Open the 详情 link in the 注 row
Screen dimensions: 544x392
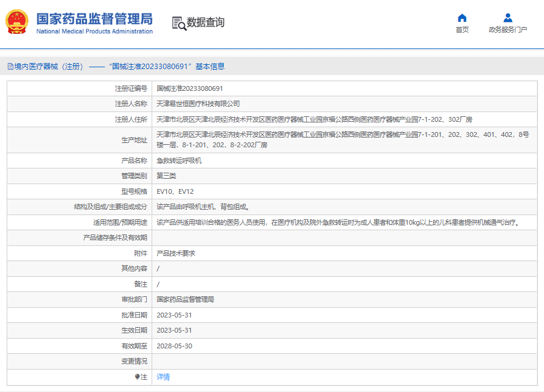tap(163, 377)
